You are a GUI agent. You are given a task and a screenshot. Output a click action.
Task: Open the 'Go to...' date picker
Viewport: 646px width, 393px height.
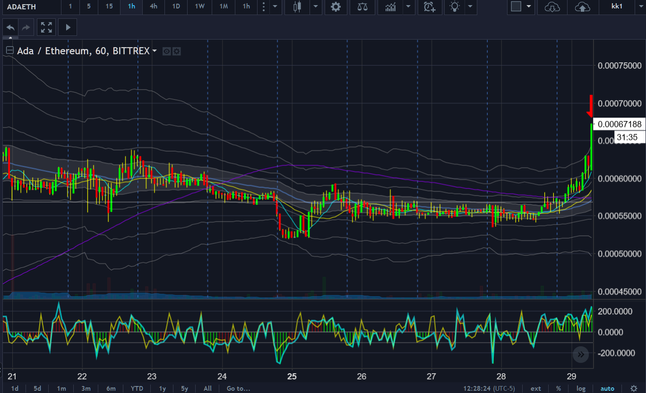point(238,388)
